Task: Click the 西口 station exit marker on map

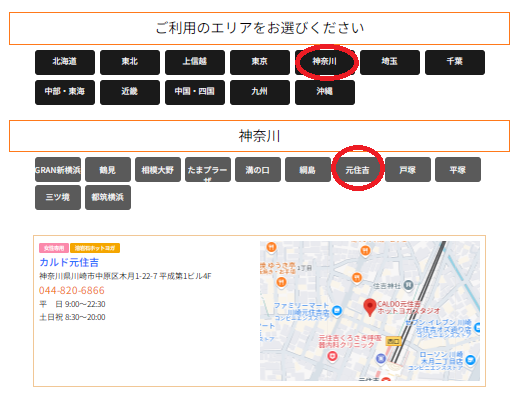Action: point(393,341)
